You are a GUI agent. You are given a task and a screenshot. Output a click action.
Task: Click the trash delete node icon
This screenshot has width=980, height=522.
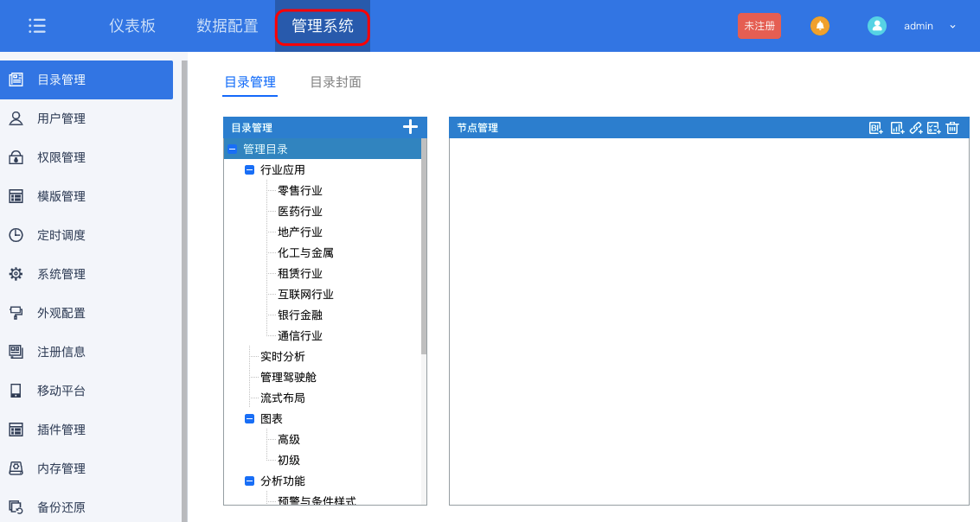[952, 128]
